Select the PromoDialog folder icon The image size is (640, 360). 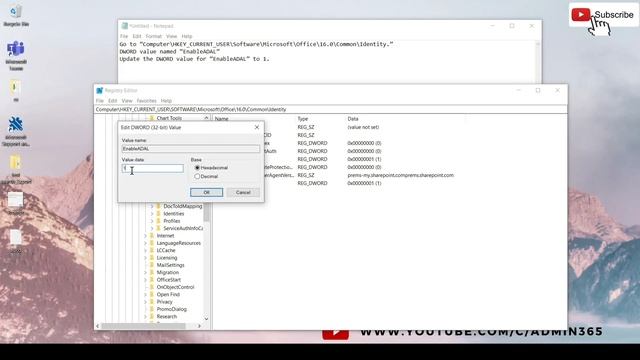(151, 309)
